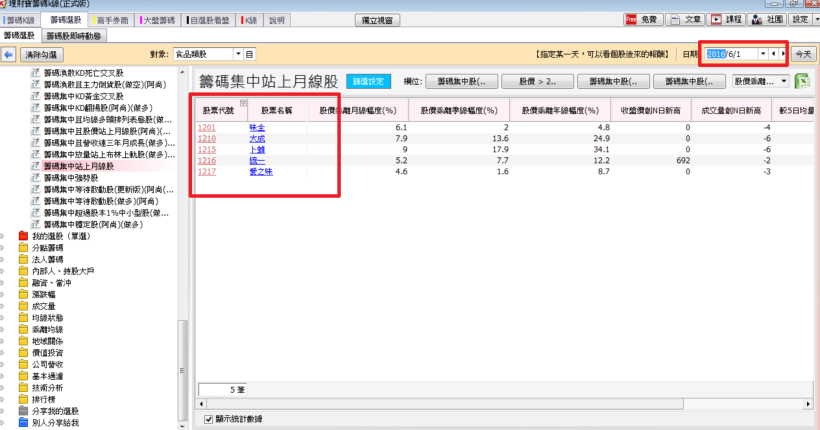Screen dimensions: 820x430
Task: Expand the 漲跌幅 tree node
Action: tap(3, 295)
